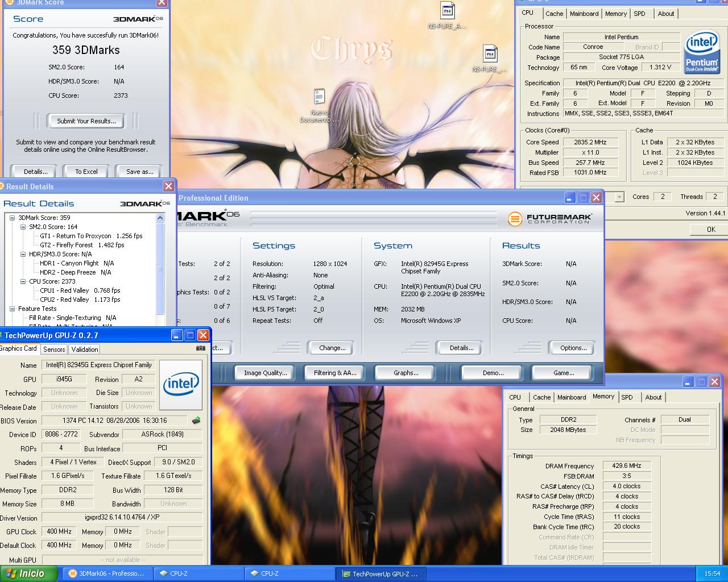Collapse the Feature Tests tree node
The image size is (728, 582).
(x=12, y=309)
